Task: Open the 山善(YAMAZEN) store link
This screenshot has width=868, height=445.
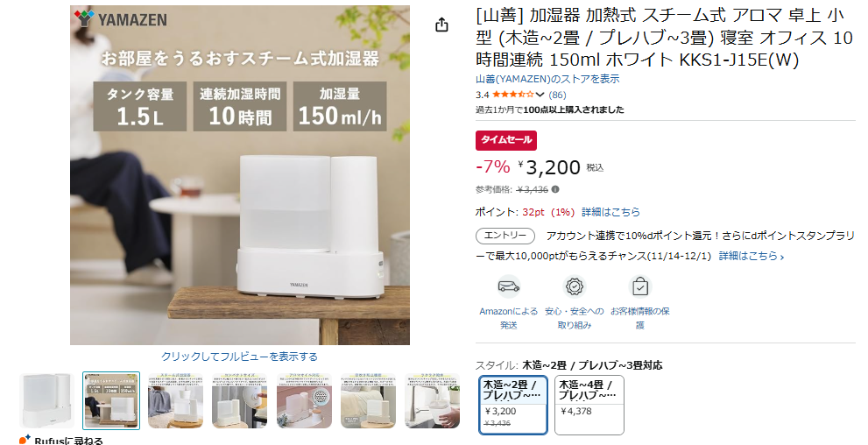Action: click(x=547, y=79)
